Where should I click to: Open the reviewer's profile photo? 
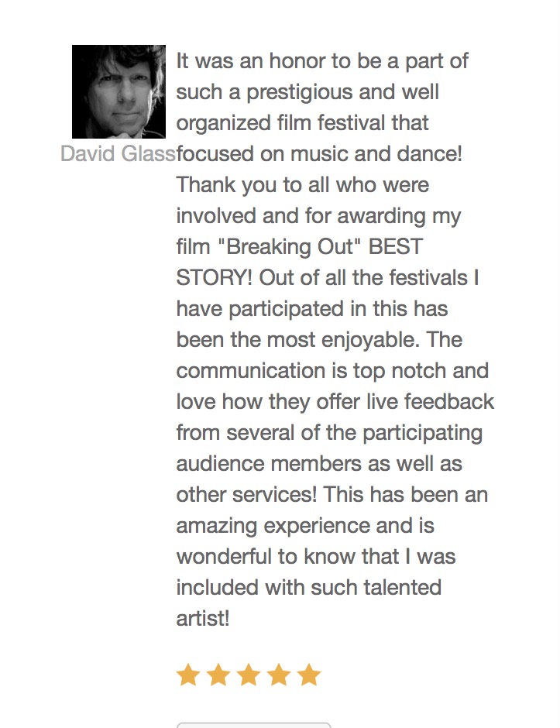coord(119,91)
